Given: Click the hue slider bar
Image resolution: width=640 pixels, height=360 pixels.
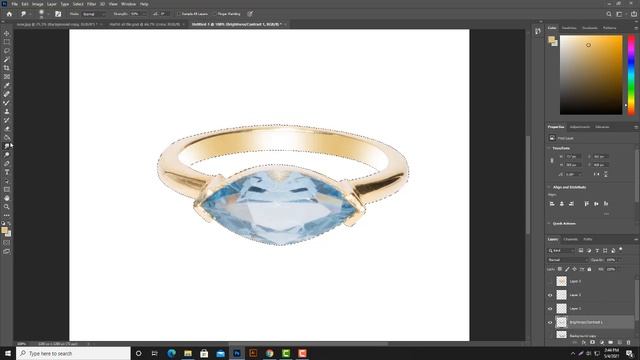Looking at the screenshot, I should tap(631, 75).
